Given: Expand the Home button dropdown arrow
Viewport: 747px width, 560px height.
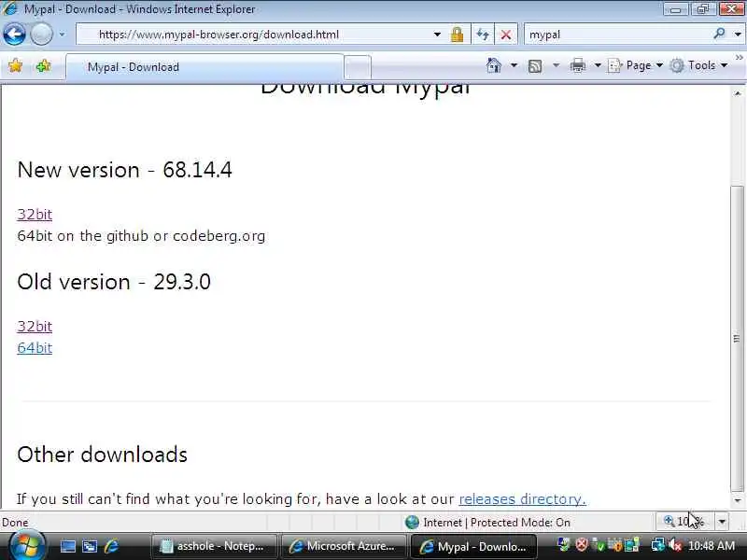Looking at the screenshot, I should click(x=514, y=65).
